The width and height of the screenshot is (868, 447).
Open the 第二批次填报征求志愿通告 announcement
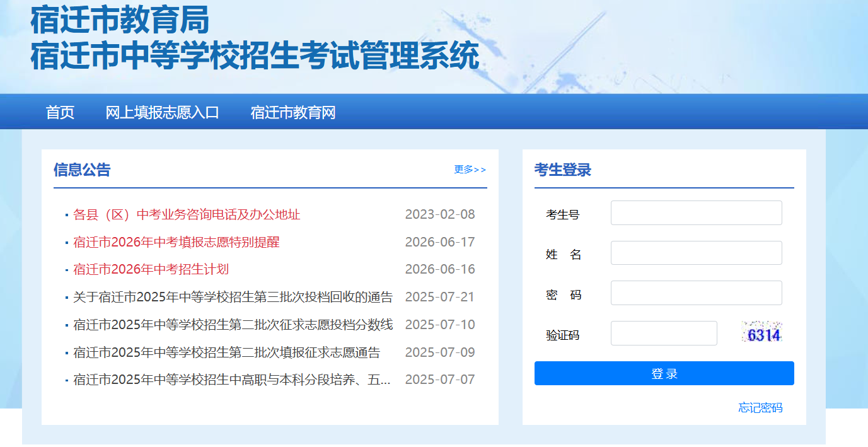(x=226, y=352)
